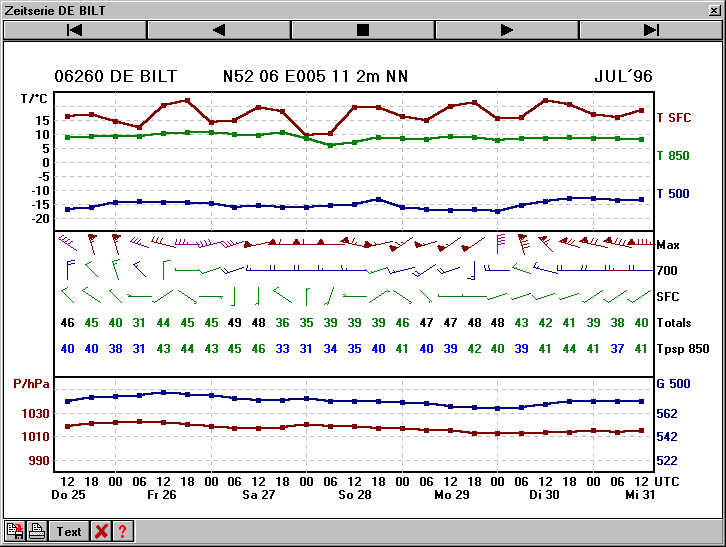Click the P/hPa pressure axis label

[30, 383]
